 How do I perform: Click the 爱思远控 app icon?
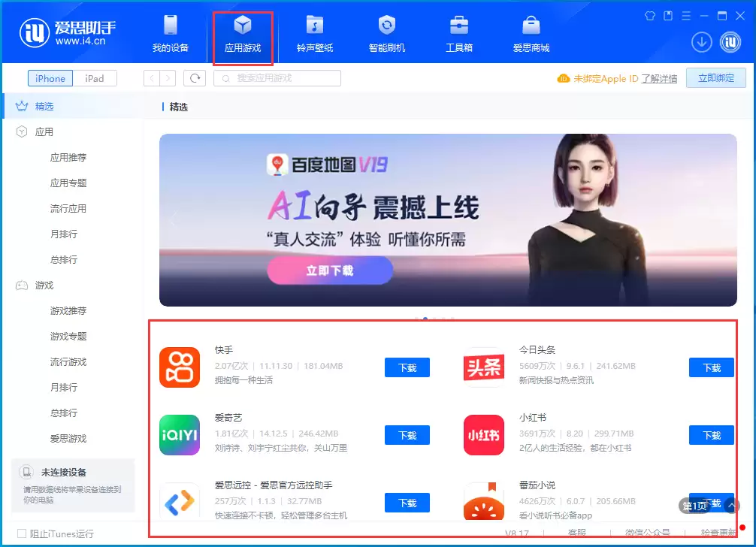pyautogui.click(x=180, y=501)
